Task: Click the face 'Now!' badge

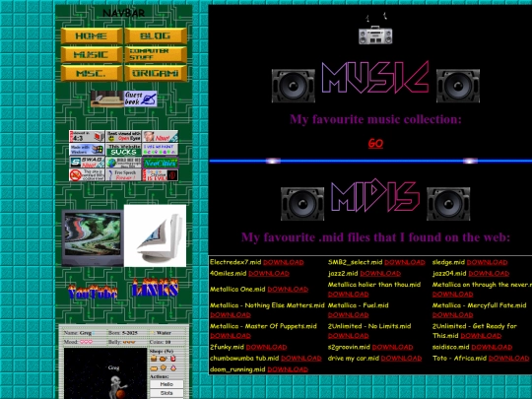Action: coord(161,136)
